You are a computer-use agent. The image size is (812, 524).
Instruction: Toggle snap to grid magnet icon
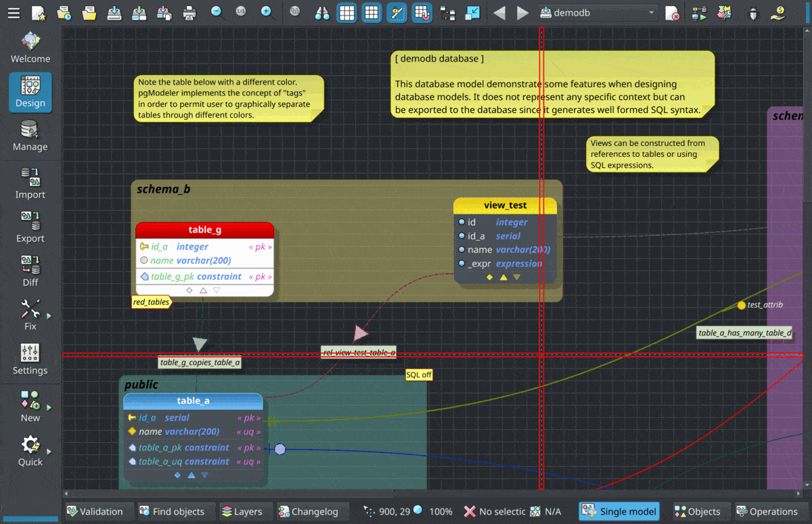[422, 12]
